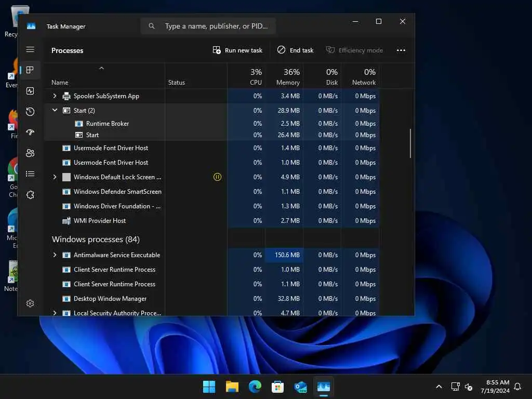The width and height of the screenshot is (532, 399).
Task: Expand Antimalware Service Executable group
Action: pos(55,255)
